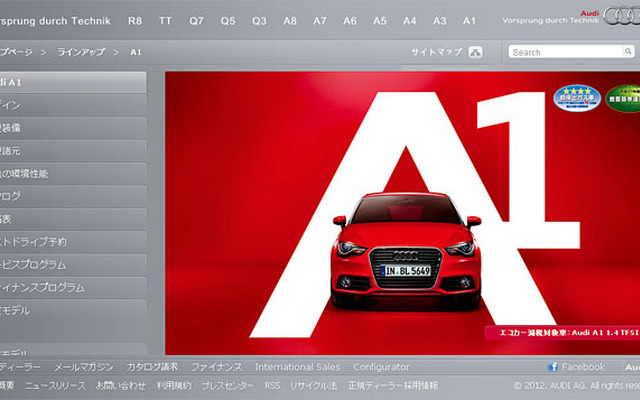Screen dimensions: 640x400
Task: Open A5 in the model navigation
Action: (380, 21)
